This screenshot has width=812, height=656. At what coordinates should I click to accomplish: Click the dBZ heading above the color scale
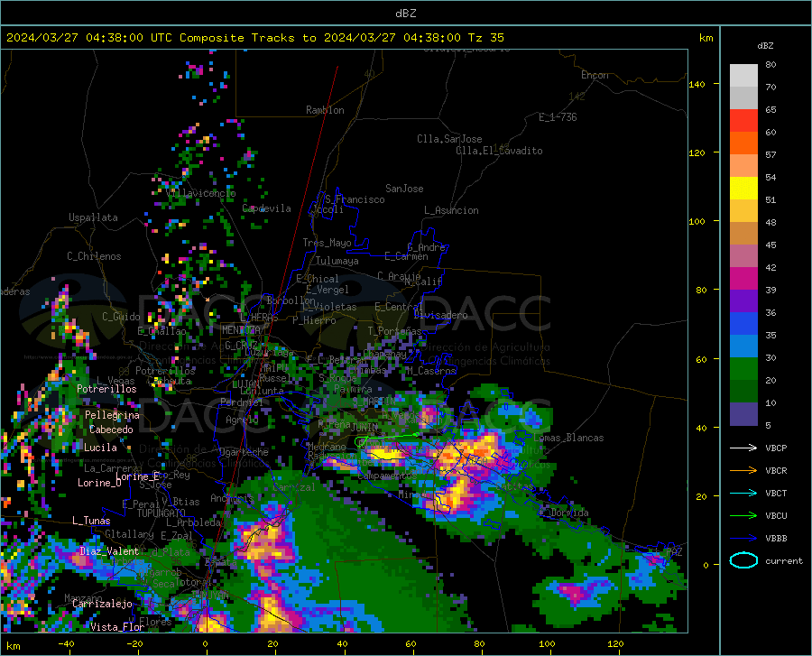point(765,45)
